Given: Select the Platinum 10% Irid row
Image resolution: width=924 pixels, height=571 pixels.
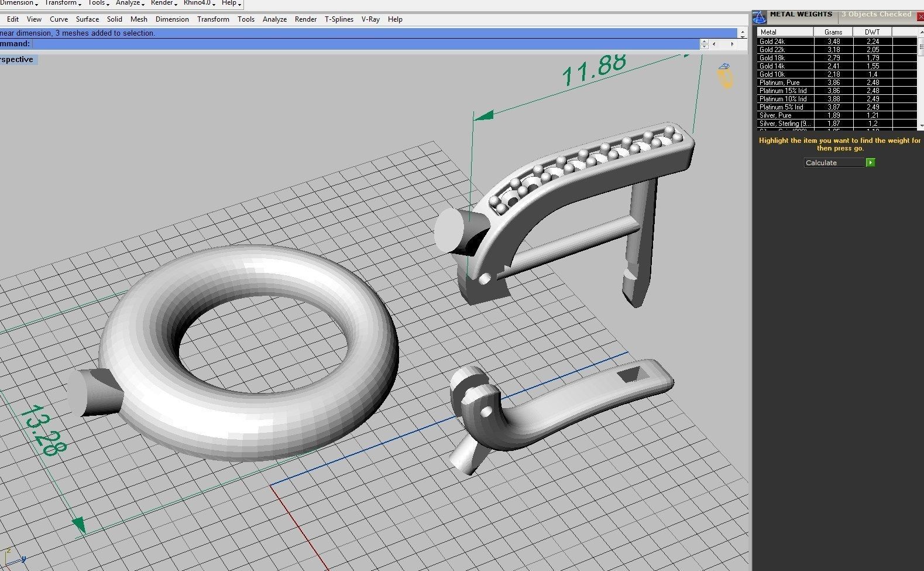Looking at the screenshot, I should (x=837, y=99).
